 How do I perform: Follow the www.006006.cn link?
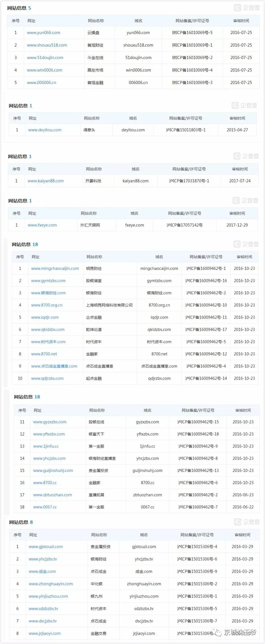pyautogui.click(x=41, y=83)
